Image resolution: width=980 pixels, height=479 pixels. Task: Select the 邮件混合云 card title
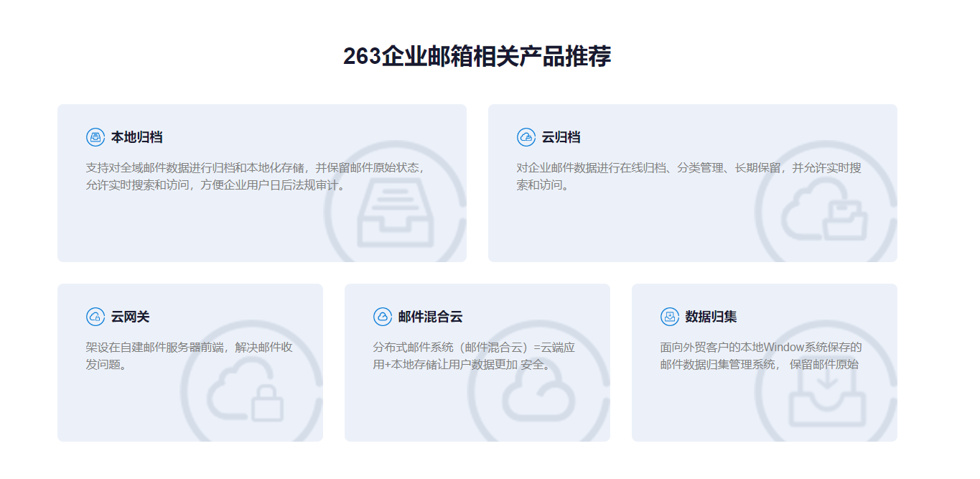[x=430, y=317]
